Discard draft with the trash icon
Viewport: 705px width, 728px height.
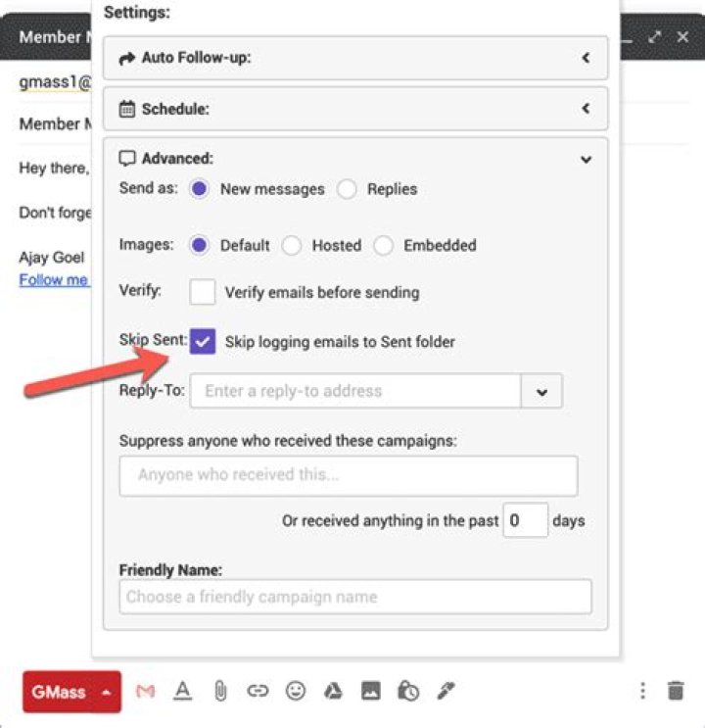(x=675, y=691)
